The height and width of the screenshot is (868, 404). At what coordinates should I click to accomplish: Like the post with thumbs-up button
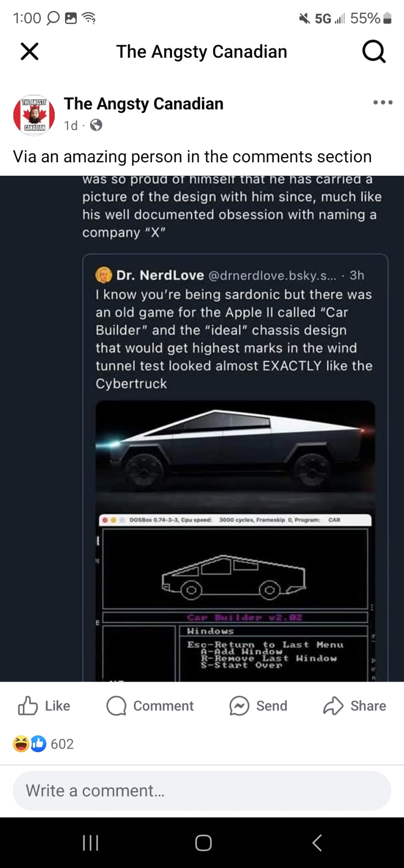click(x=44, y=706)
